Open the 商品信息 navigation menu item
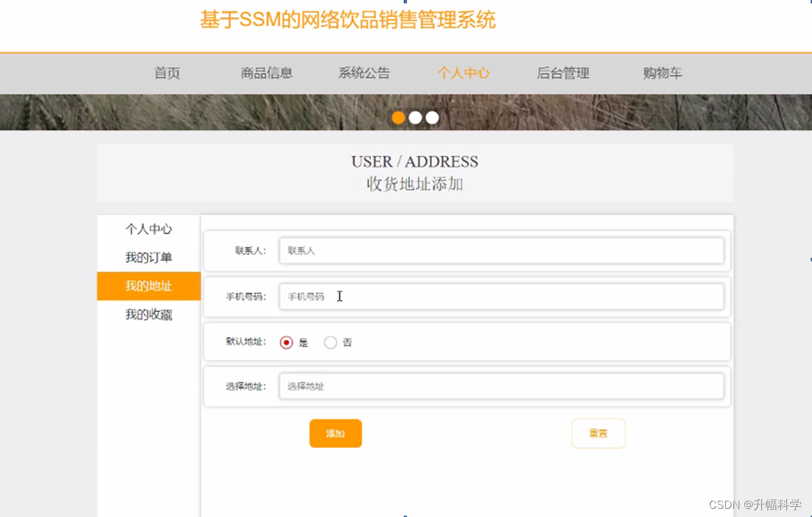The height and width of the screenshot is (517, 812). point(266,73)
